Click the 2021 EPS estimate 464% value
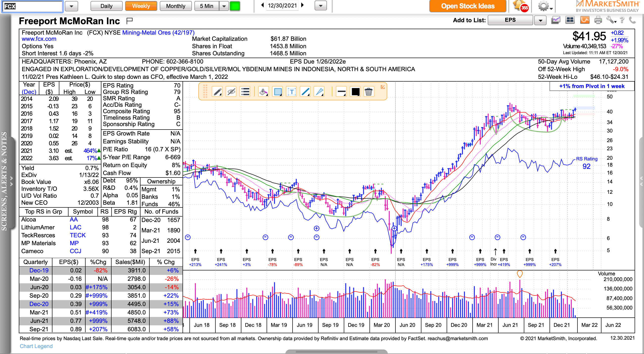644x354 pixels. point(90,151)
